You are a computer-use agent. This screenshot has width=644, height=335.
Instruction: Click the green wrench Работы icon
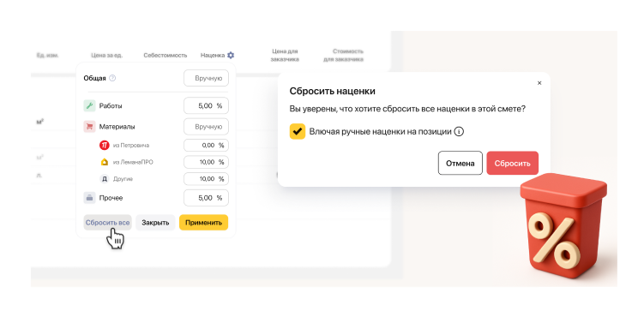click(89, 105)
